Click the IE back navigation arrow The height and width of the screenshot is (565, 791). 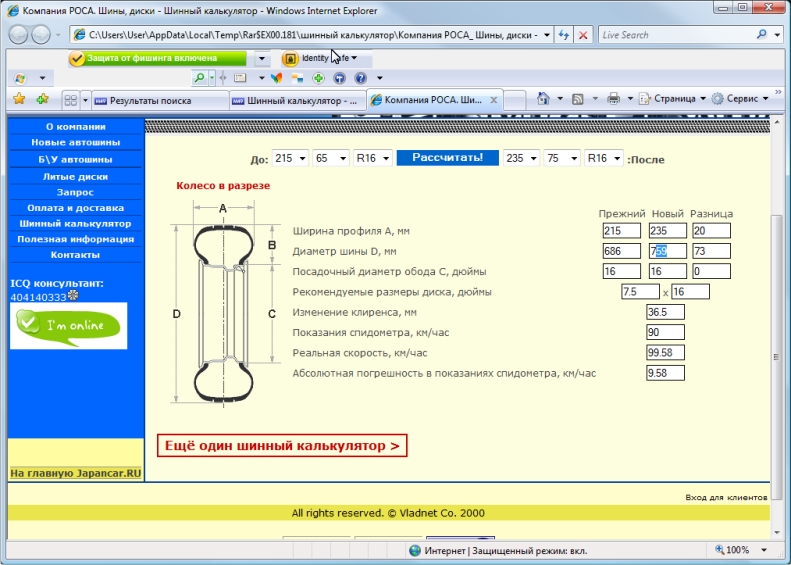click(19, 34)
